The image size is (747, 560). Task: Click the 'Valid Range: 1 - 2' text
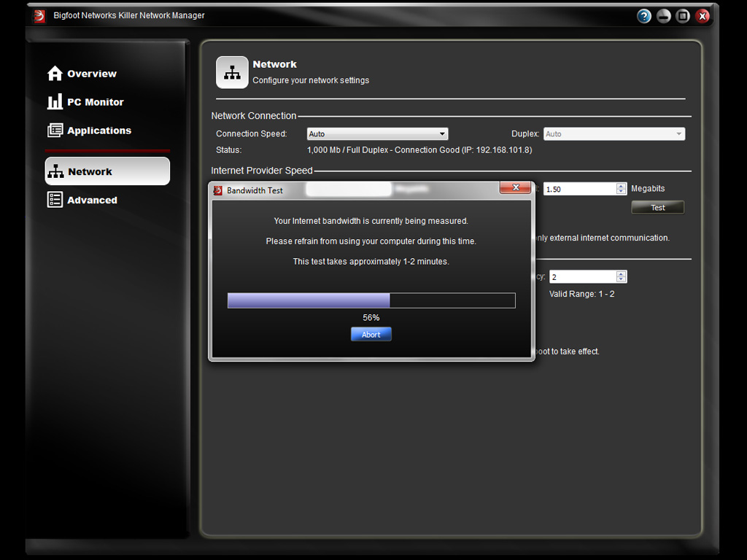(x=581, y=294)
